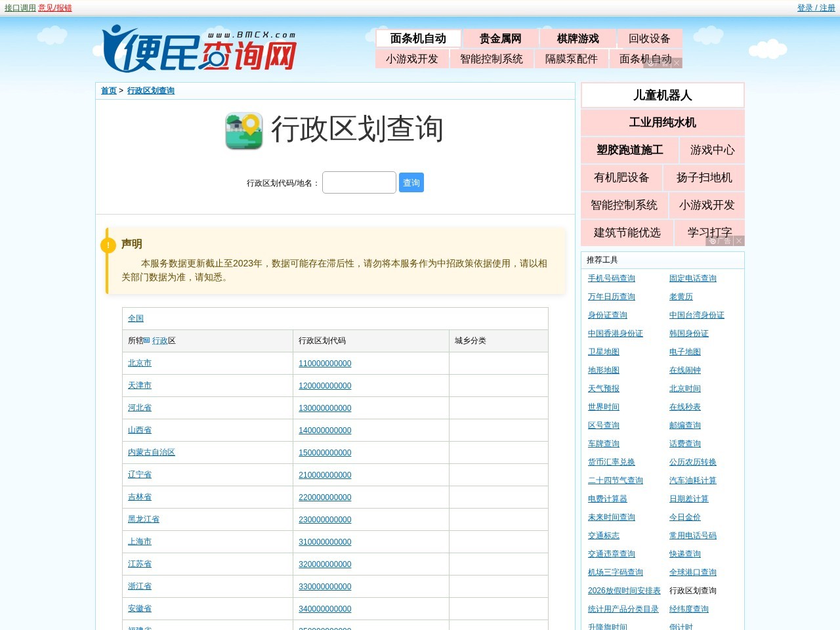840x630 pixels.
Task: Click the blue 查询 button
Action: (411, 182)
